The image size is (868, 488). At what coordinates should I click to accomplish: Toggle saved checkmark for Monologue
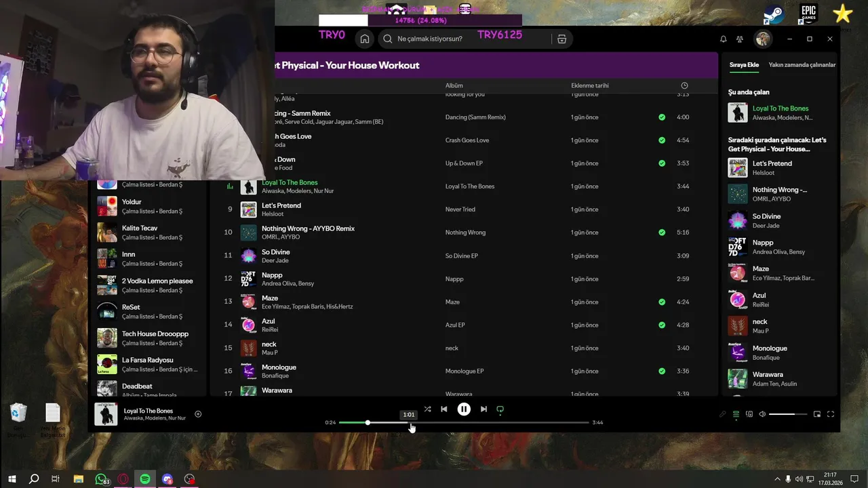click(662, 371)
